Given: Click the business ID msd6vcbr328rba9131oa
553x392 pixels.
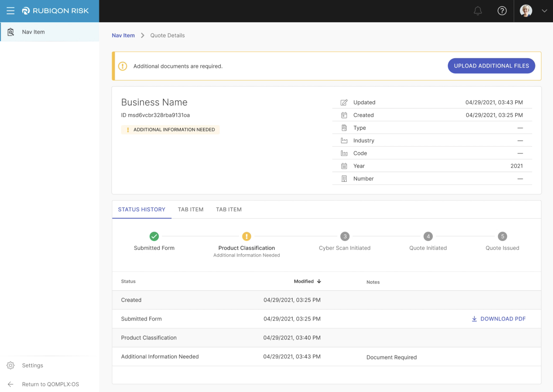Looking at the screenshot, I should 155,115.
